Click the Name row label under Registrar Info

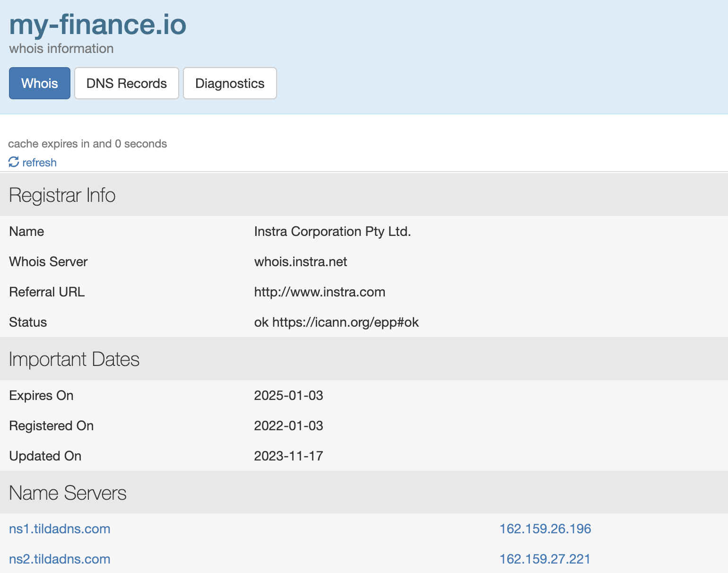26,231
